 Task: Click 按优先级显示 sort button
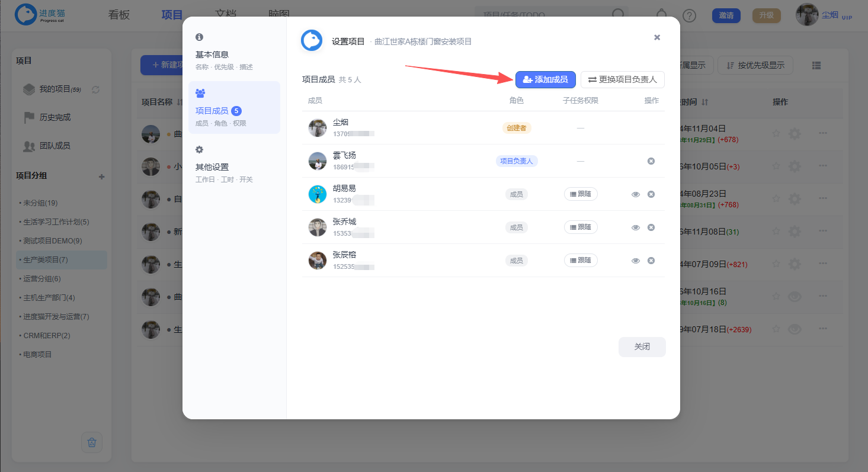pyautogui.click(x=755, y=65)
